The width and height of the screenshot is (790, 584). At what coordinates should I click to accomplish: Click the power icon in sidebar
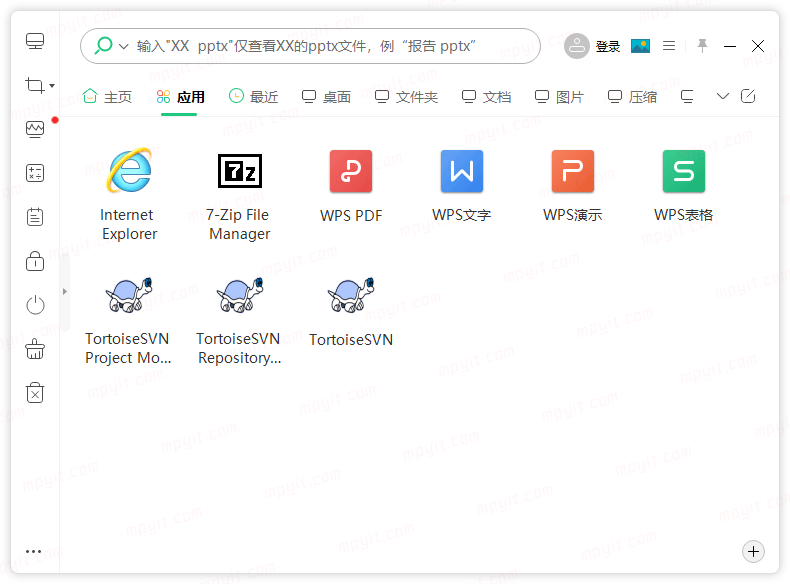pos(35,305)
